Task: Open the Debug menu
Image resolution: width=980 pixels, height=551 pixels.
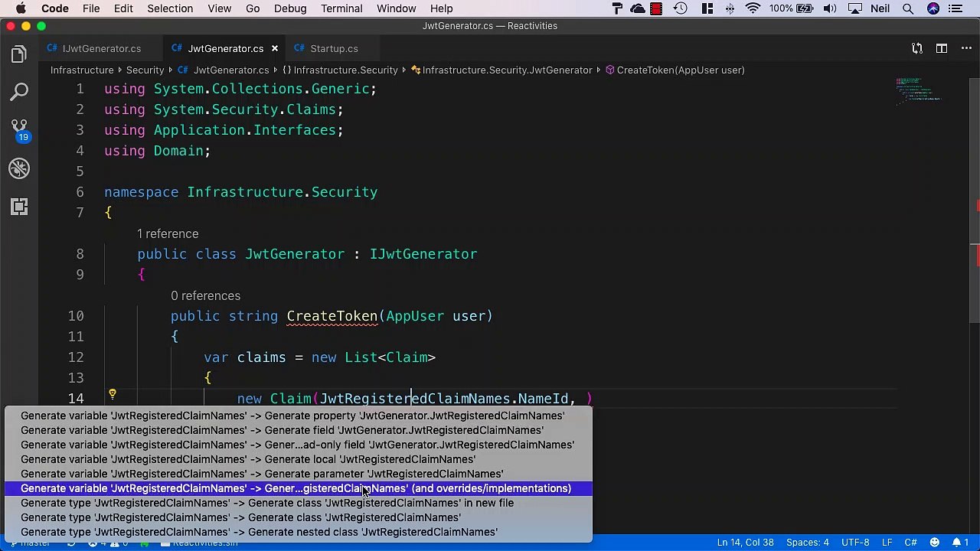Action: coord(290,8)
